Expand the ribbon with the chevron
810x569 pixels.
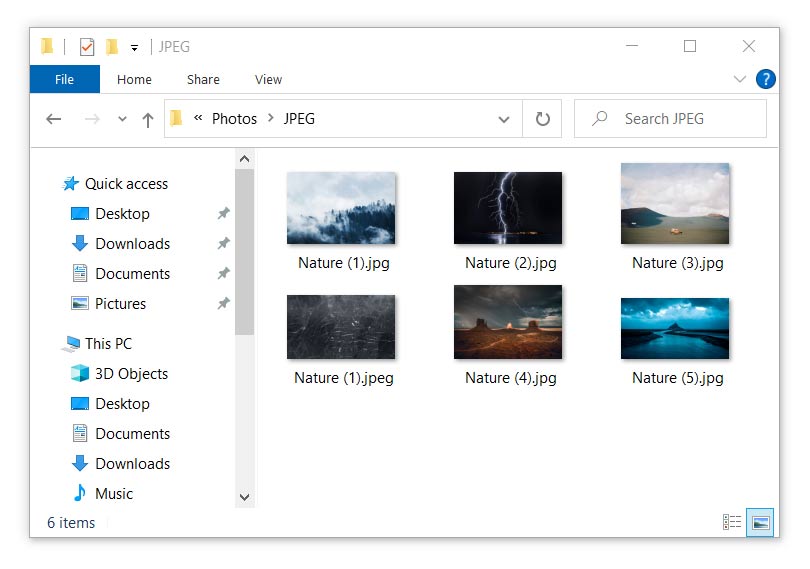(740, 79)
